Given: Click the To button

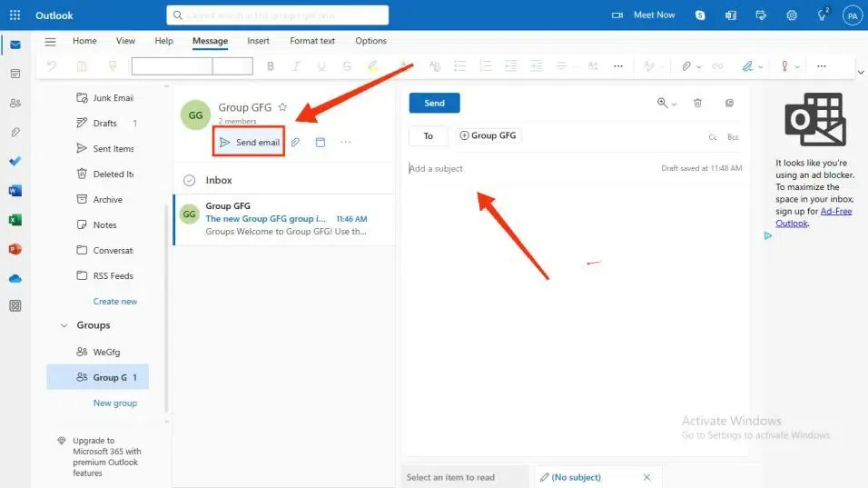Looking at the screenshot, I should [428, 135].
